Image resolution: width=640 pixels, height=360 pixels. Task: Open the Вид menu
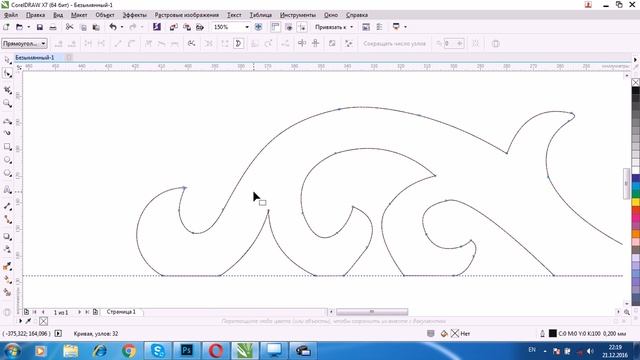click(58, 15)
